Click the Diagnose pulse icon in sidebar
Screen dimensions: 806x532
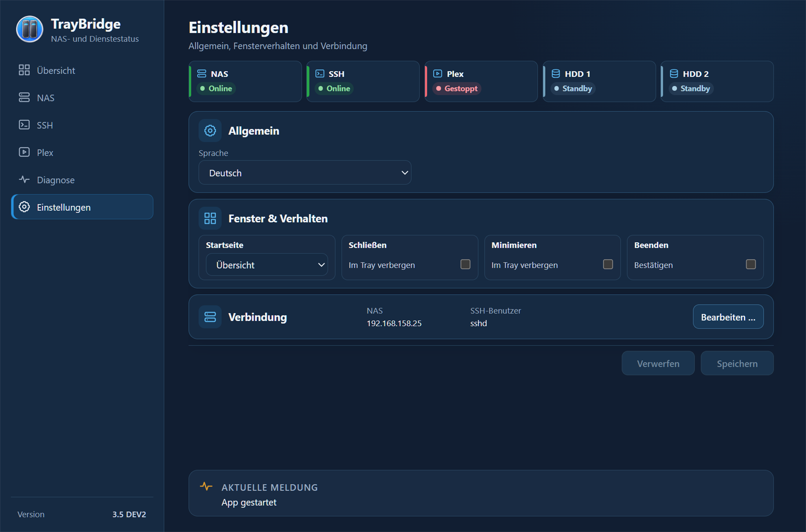pos(24,179)
